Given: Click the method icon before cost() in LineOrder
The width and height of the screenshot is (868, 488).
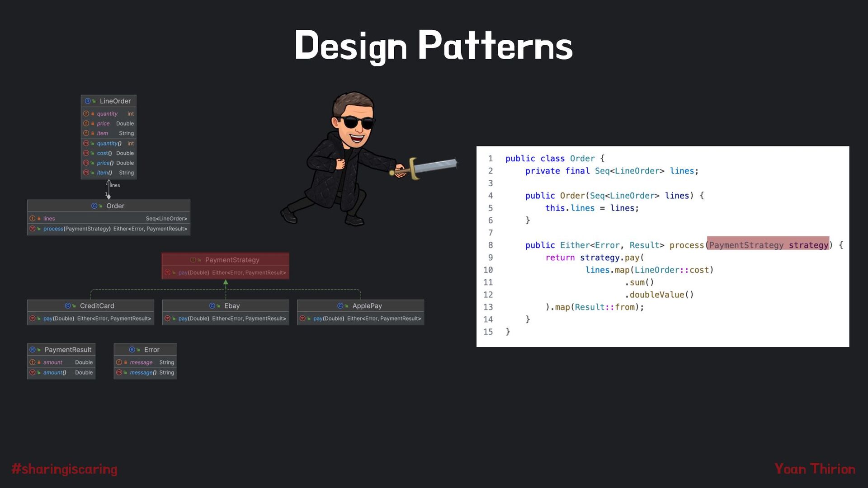Looking at the screenshot, I should pyautogui.click(x=86, y=153).
